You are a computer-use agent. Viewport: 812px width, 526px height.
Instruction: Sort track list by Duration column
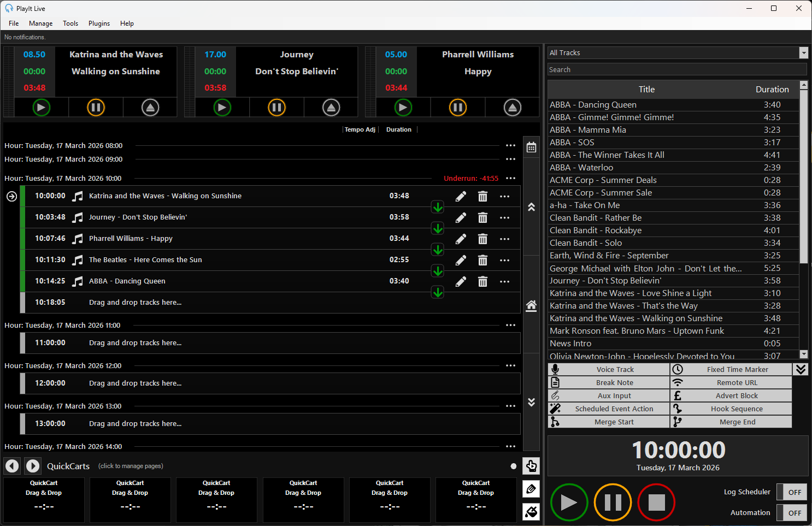pos(772,90)
